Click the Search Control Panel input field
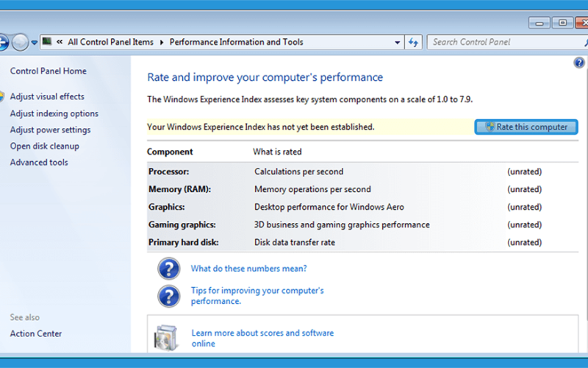The width and height of the screenshot is (588, 368). [504, 42]
